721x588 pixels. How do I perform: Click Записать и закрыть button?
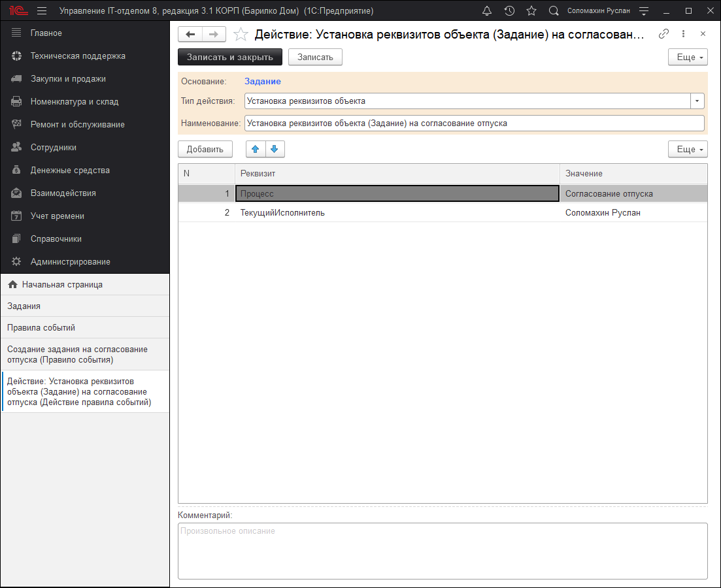click(230, 57)
